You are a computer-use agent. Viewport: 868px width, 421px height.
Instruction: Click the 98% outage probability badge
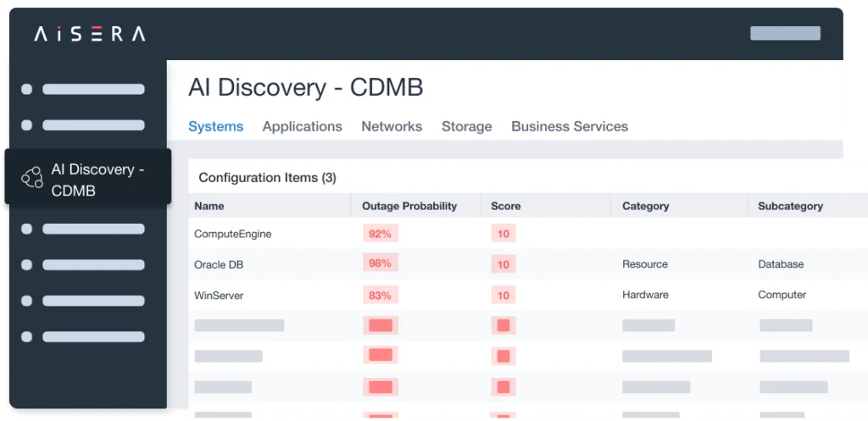[x=380, y=263]
